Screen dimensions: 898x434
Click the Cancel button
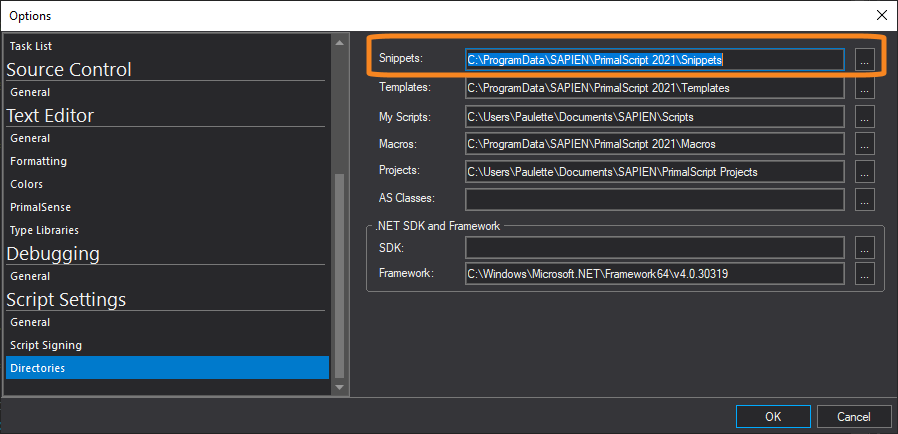tap(854, 417)
